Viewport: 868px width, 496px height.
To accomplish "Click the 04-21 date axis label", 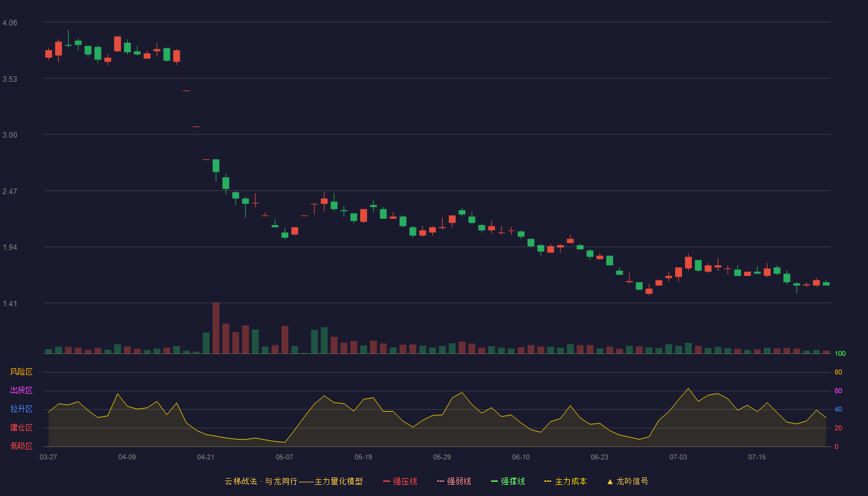I will [206, 457].
